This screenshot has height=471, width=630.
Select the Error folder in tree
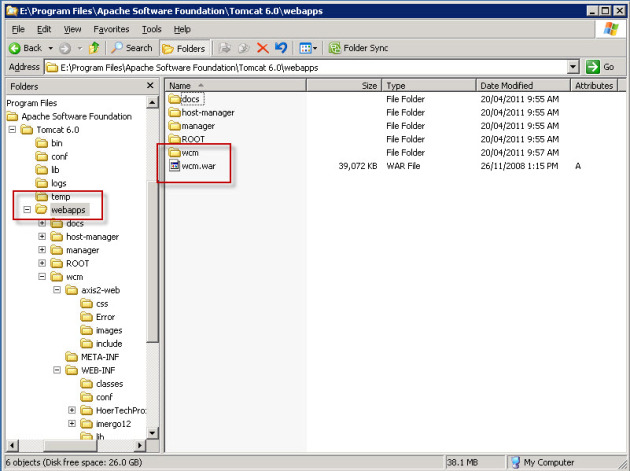[x=98, y=317]
